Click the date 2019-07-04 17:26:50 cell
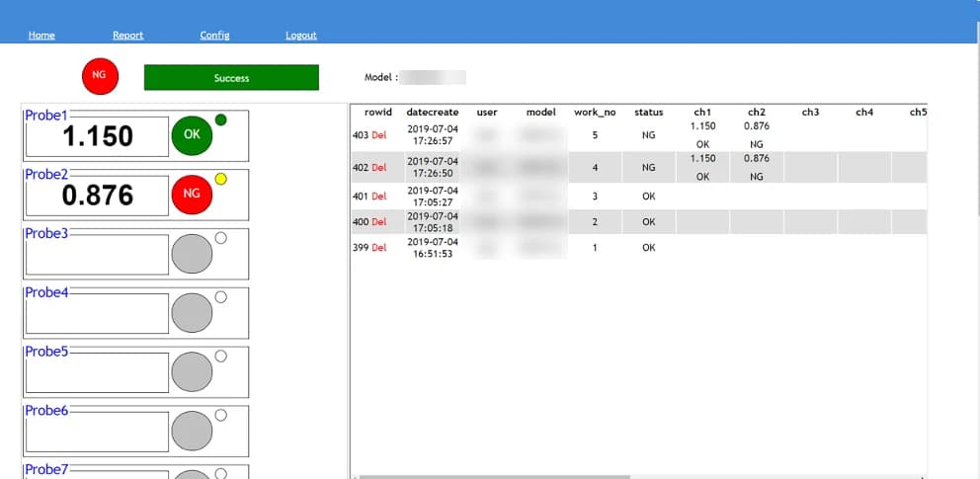The height and width of the screenshot is (479, 980). click(x=433, y=167)
